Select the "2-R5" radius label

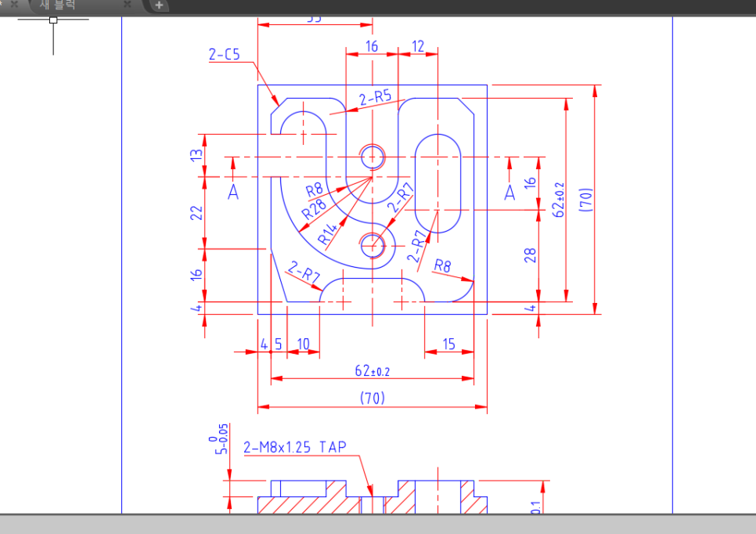click(x=375, y=97)
